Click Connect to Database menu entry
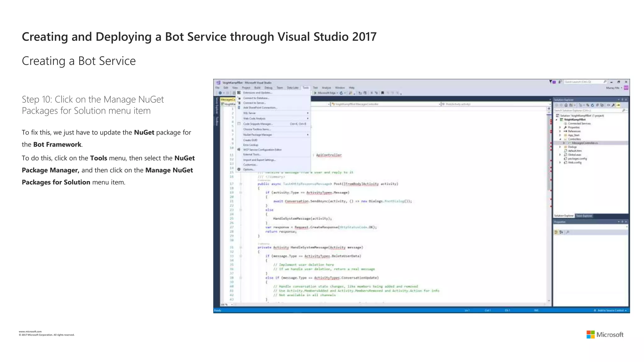 click(256, 98)
